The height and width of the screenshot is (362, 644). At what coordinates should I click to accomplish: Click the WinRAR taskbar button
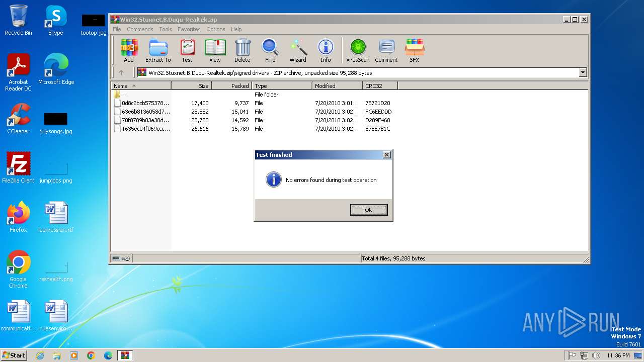point(125,355)
